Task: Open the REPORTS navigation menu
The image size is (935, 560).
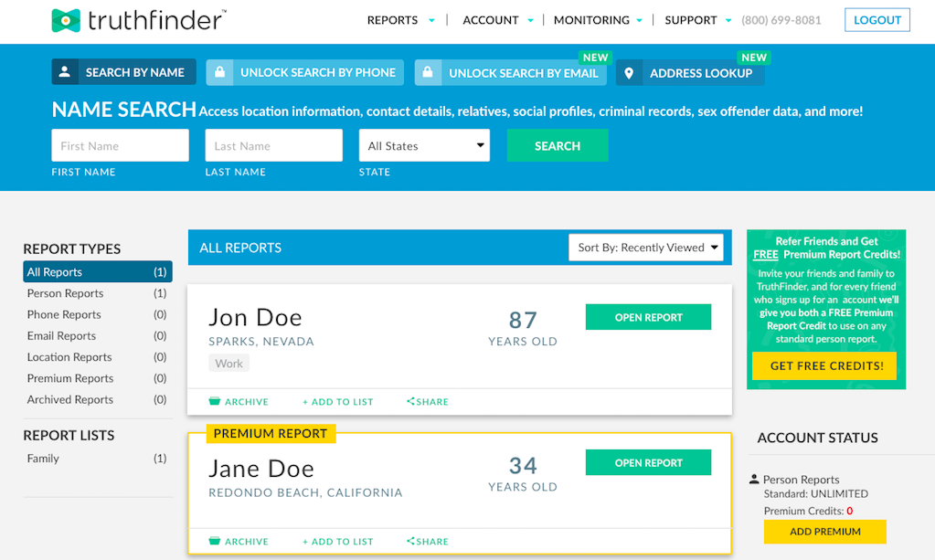Action: (x=392, y=20)
